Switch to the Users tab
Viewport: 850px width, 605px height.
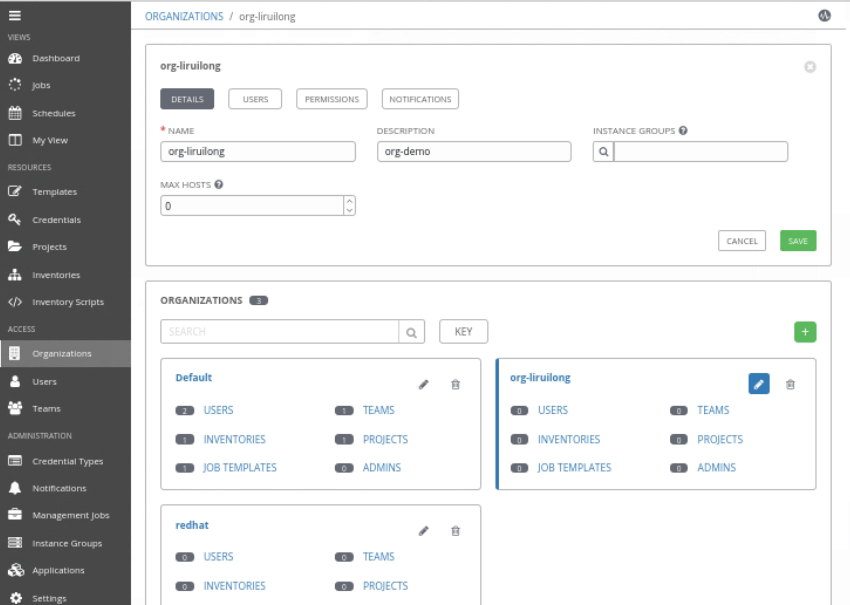click(255, 99)
